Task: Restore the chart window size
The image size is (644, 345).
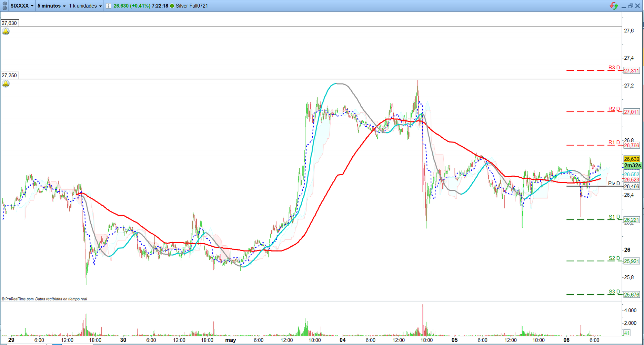Action: 631,6
